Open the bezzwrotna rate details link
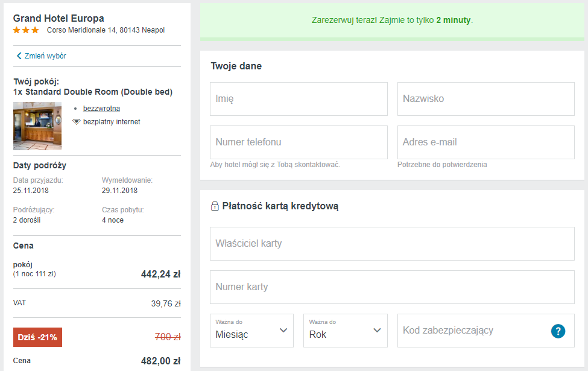 pos(102,109)
